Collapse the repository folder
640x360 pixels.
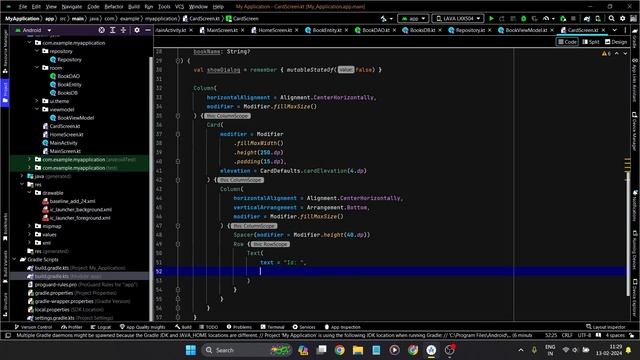pyautogui.click(x=37, y=51)
